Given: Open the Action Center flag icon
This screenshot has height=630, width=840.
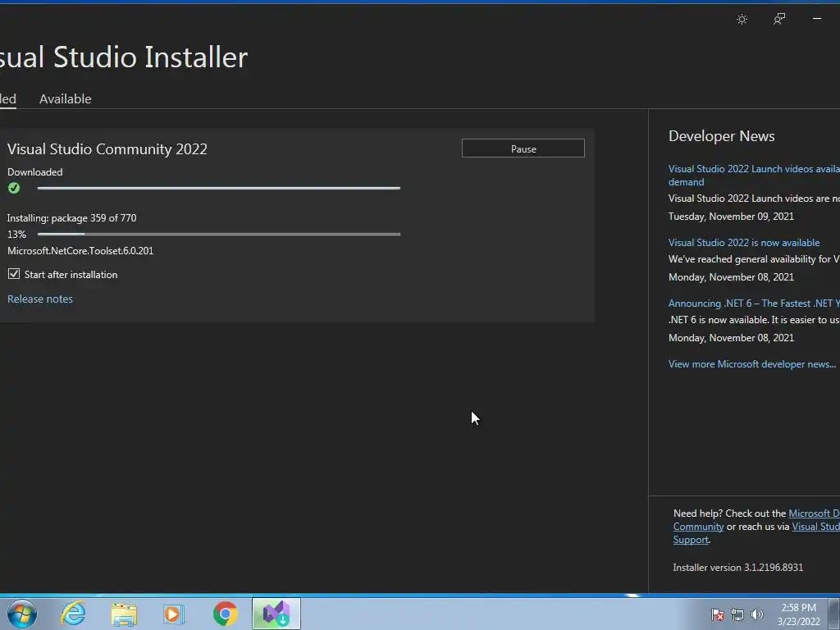Looking at the screenshot, I should click(x=718, y=614).
